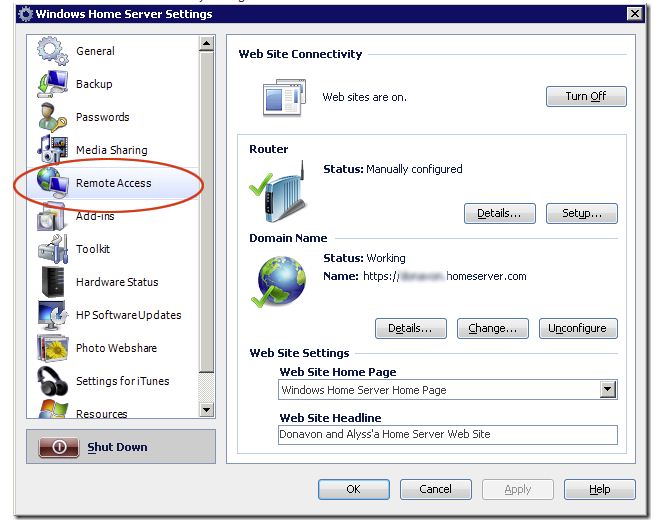Select Photo Webshare label

[x=116, y=348]
